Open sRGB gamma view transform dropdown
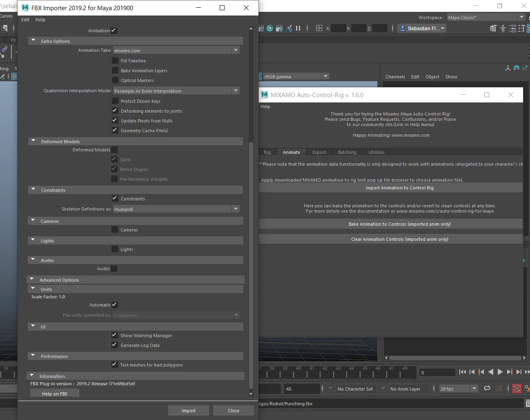The image size is (530, 420). click(x=296, y=76)
